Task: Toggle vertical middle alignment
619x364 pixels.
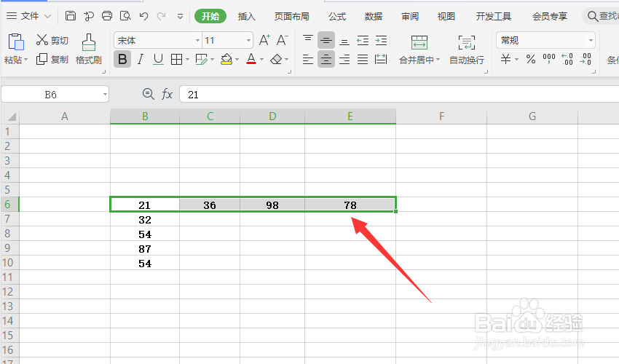Action: [326, 40]
